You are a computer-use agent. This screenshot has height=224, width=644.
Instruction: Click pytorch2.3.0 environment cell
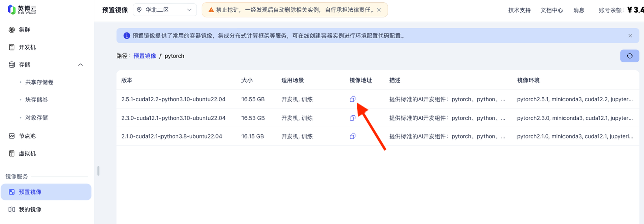point(575,118)
